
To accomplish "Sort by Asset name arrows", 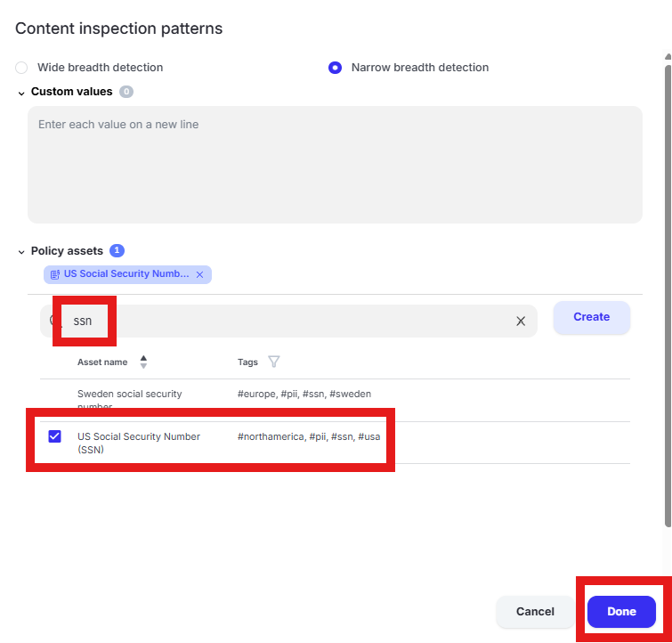I will tap(143, 362).
